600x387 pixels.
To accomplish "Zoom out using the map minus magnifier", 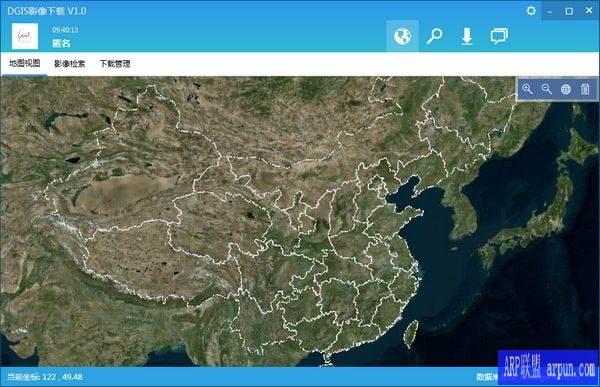I will [546, 89].
